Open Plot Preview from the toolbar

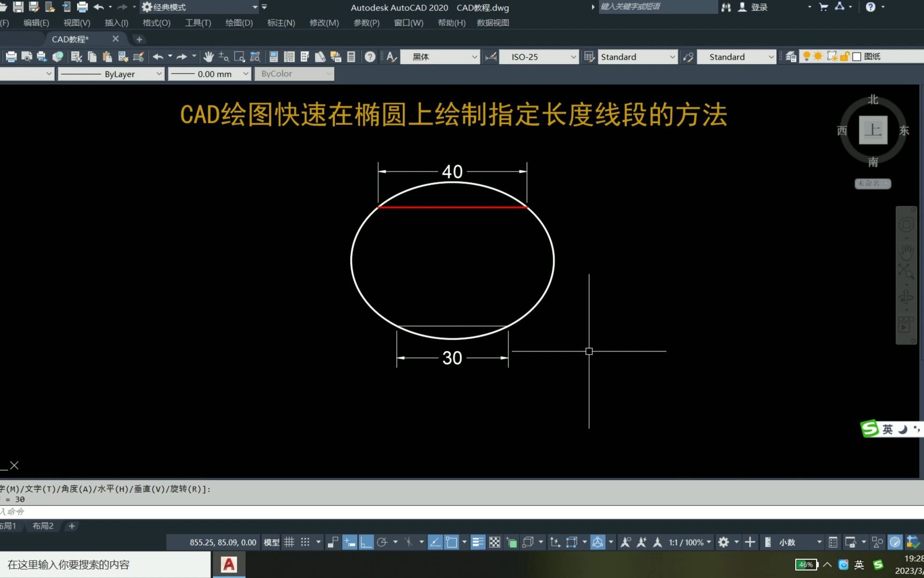click(26, 57)
